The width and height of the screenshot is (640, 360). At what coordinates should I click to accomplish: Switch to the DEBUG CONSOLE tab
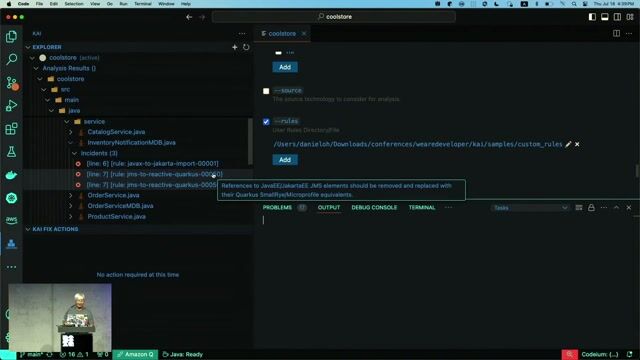pyautogui.click(x=374, y=208)
